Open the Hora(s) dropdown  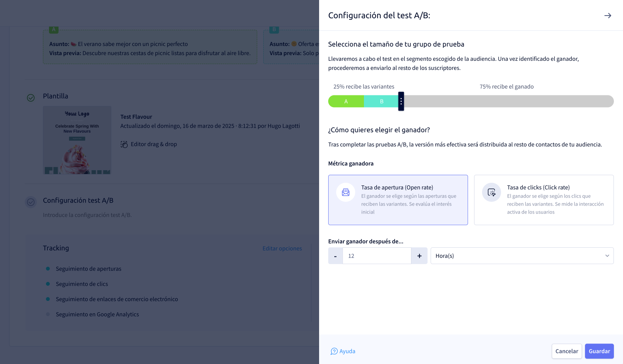pos(522,256)
